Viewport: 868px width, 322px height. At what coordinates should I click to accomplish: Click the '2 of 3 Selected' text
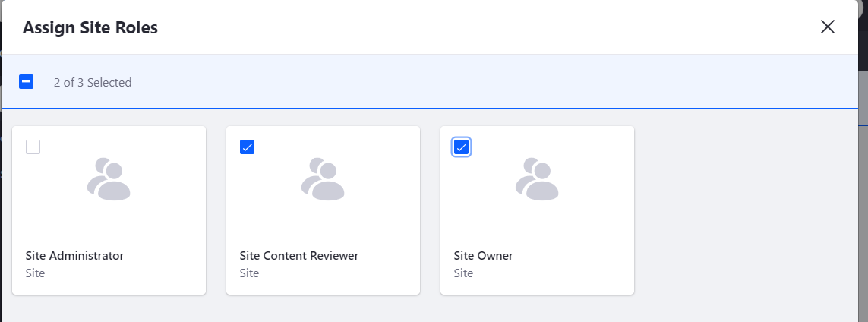[x=93, y=83]
